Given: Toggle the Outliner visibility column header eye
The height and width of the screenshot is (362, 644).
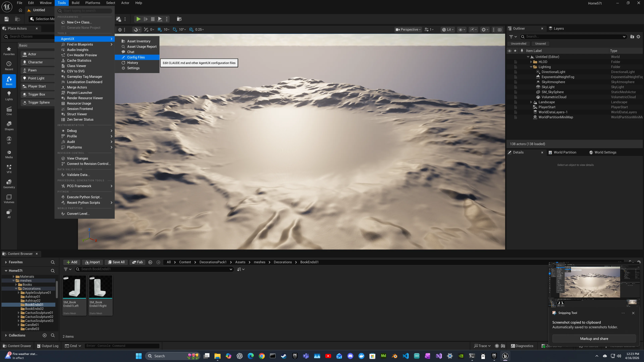Looking at the screenshot, I should 509,51.
